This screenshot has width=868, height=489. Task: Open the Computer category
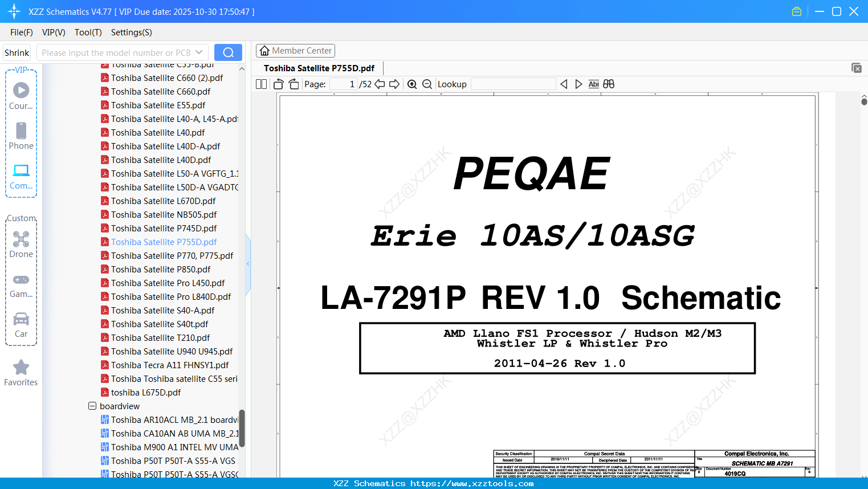click(21, 176)
